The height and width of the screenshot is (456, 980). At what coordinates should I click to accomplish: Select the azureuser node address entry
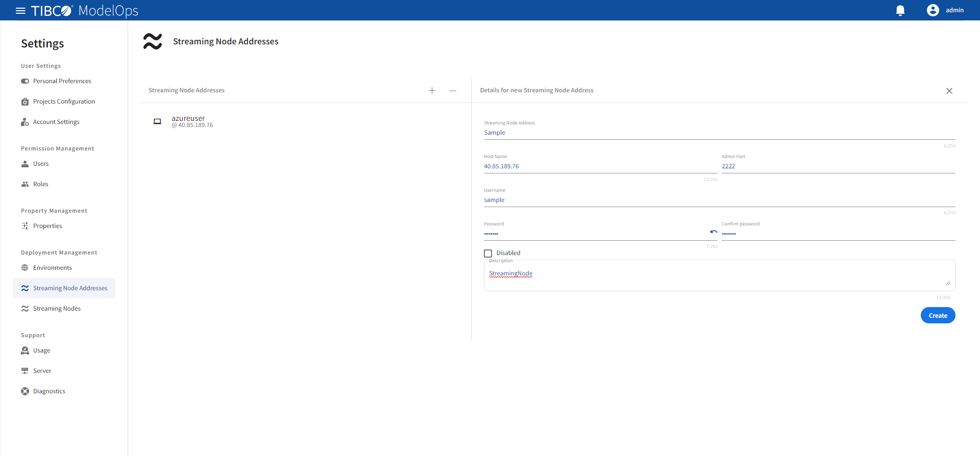(306, 121)
